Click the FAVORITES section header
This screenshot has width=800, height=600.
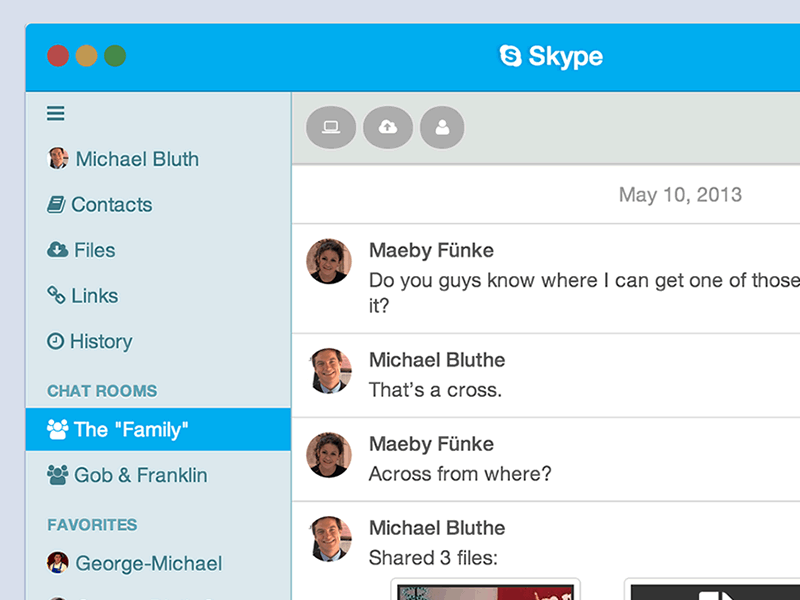pyautogui.click(x=92, y=525)
